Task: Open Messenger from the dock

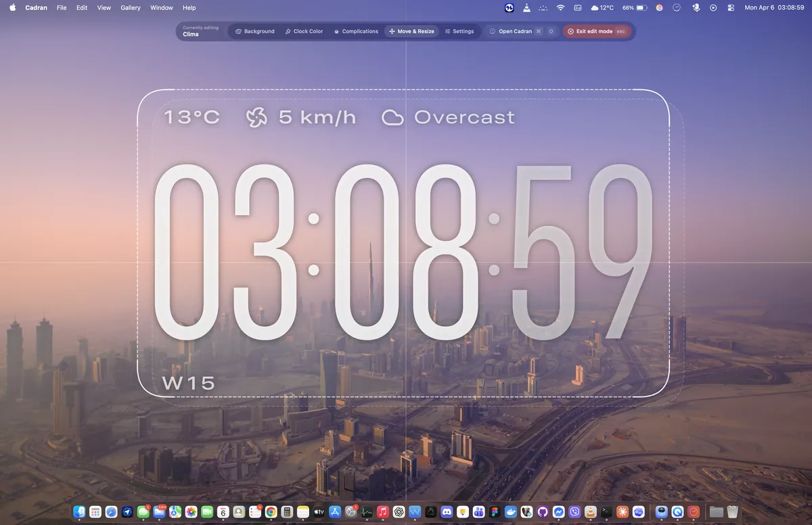Action: pos(558,512)
